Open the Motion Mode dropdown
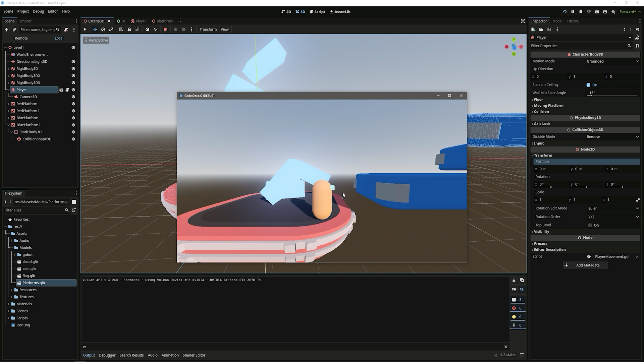 612,61
